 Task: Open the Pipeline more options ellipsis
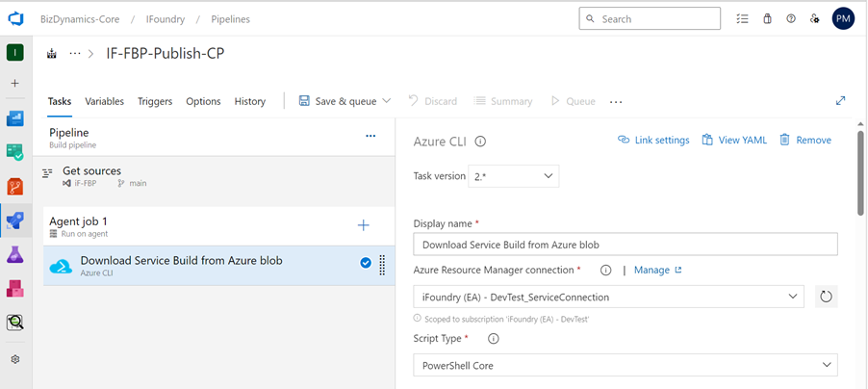click(370, 136)
